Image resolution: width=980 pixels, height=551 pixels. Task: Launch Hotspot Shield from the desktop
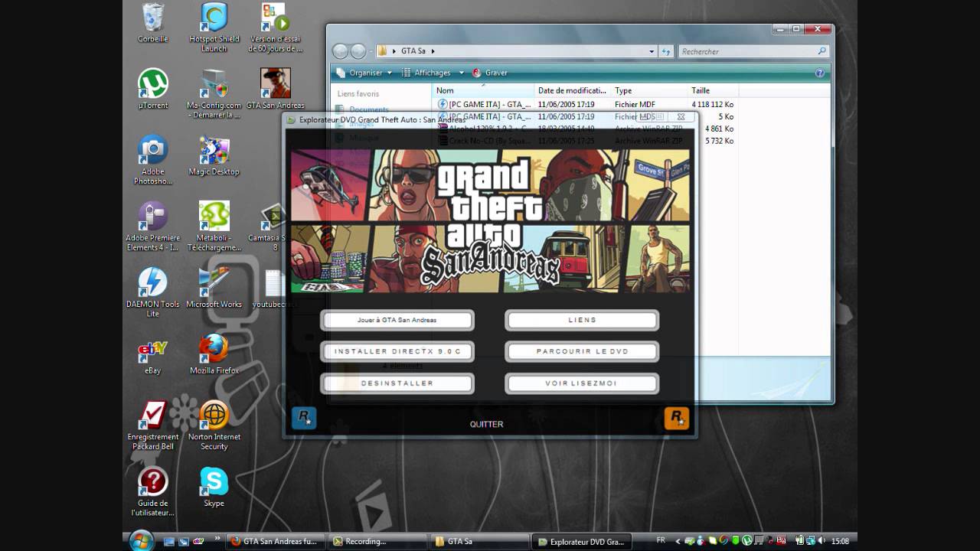tap(214, 28)
